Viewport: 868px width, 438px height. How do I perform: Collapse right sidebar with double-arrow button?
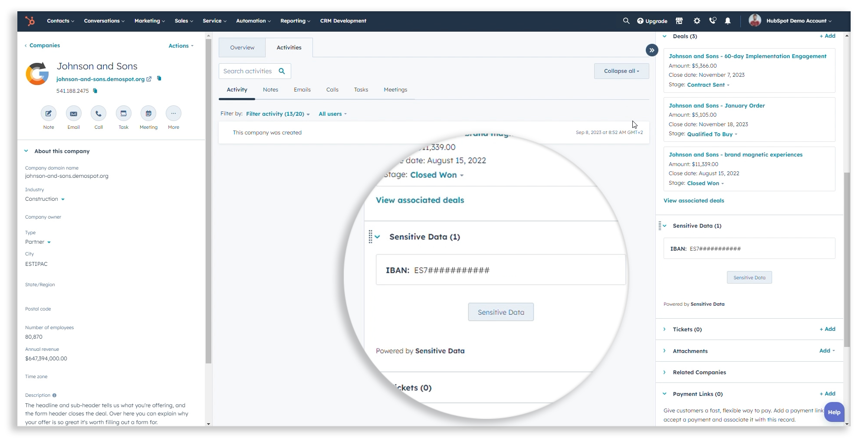[652, 50]
